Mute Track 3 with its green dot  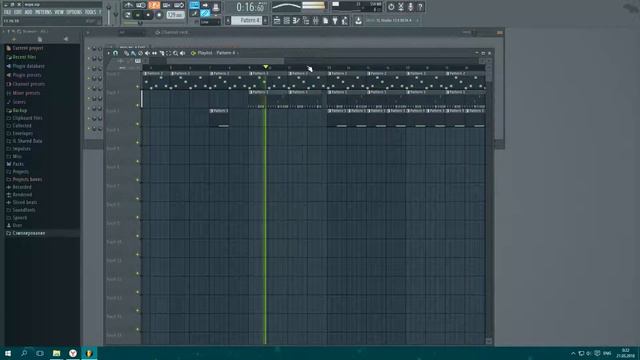point(138,124)
